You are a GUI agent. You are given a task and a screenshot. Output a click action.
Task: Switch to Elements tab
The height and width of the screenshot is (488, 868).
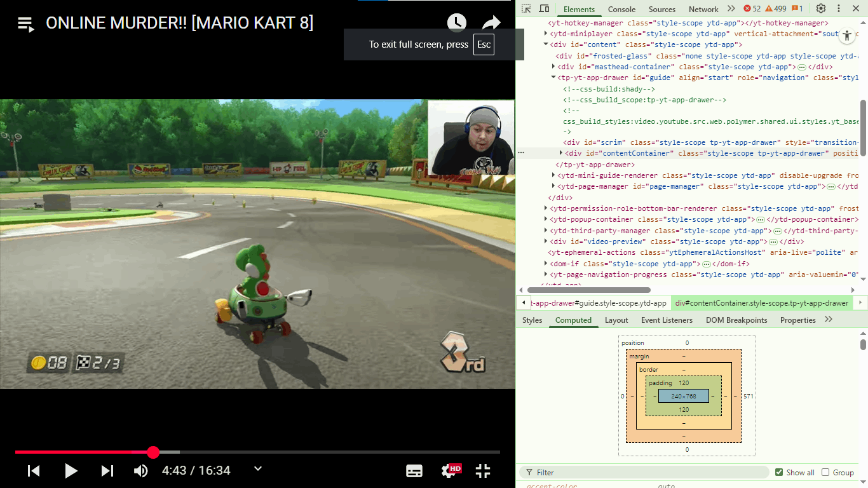[579, 9]
